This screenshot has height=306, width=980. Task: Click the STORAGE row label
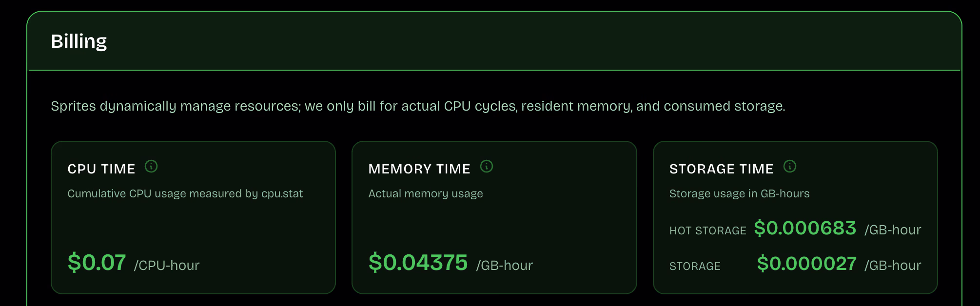[x=695, y=266]
